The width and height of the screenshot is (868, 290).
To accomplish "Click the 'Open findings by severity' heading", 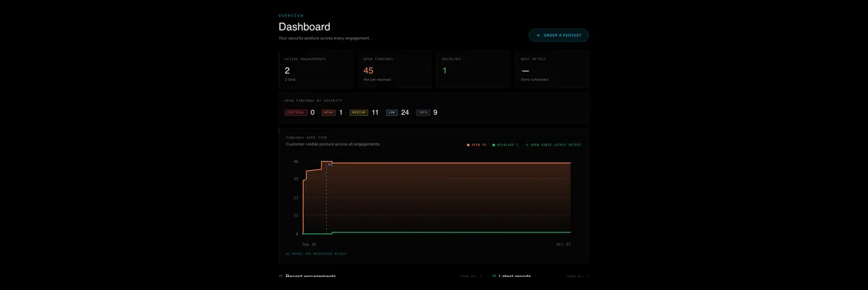I will 313,101.
